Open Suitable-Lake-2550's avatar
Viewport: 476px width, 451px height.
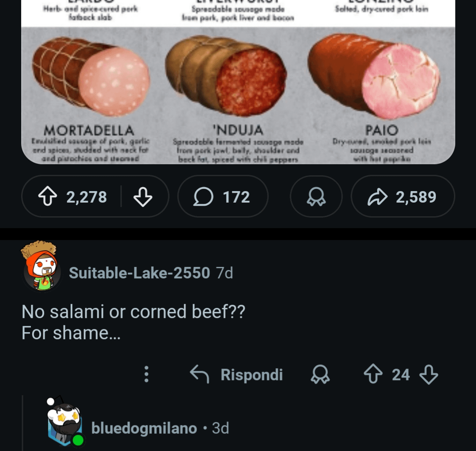41,266
